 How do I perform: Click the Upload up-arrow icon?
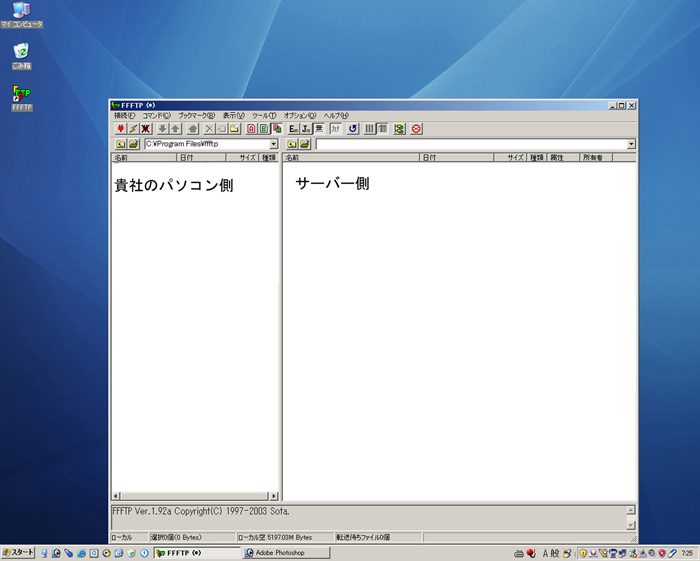click(175, 129)
